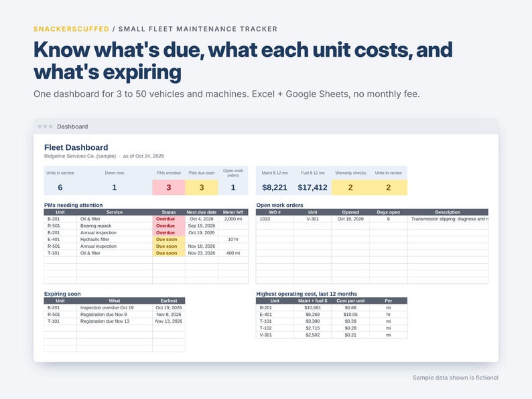The image size is (532, 399).
Task: Click the $17,412 fuel total
Action: (312, 187)
